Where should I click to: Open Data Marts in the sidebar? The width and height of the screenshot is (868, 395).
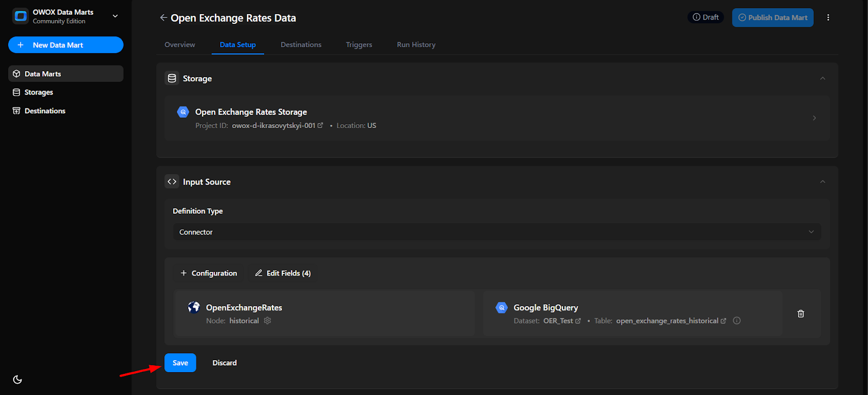pos(66,74)
